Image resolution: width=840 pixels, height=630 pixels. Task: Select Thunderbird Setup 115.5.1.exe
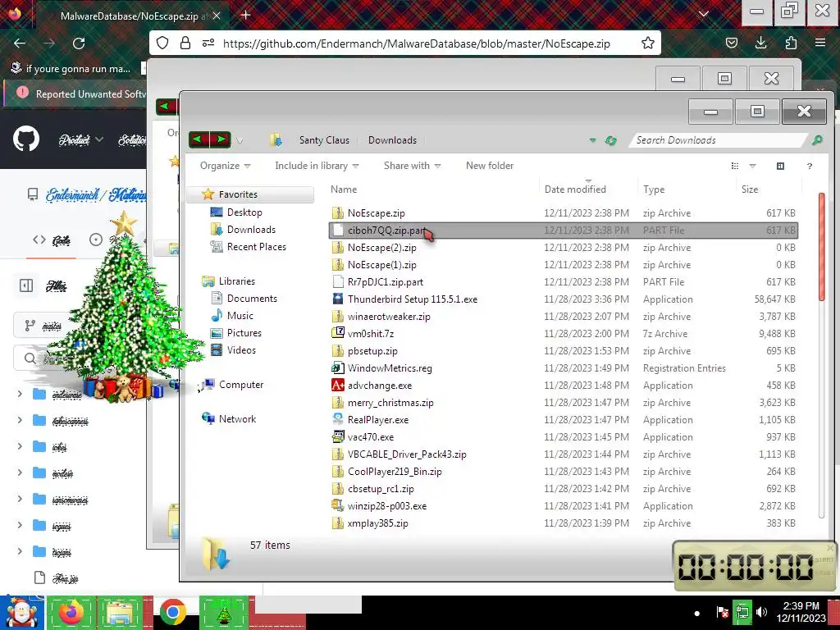(563, 299)
